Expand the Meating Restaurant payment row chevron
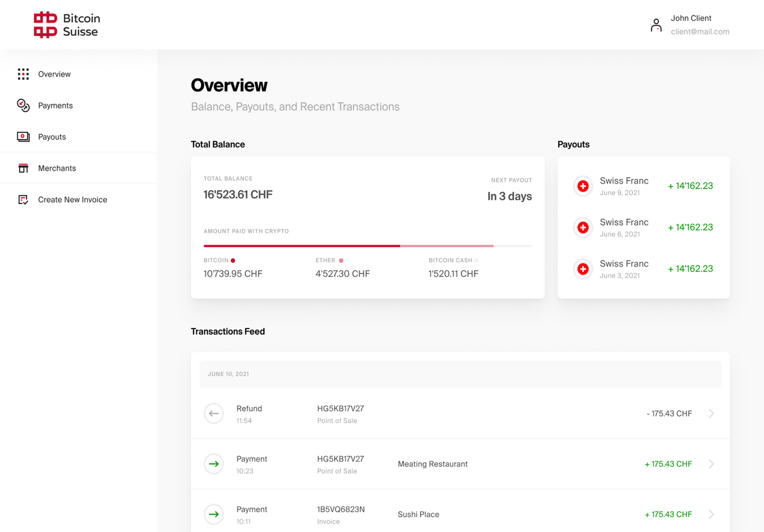 tap(711, 463)
